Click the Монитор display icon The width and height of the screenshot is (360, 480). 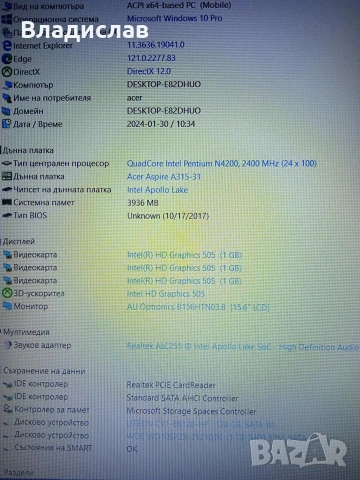click(7, 306)
